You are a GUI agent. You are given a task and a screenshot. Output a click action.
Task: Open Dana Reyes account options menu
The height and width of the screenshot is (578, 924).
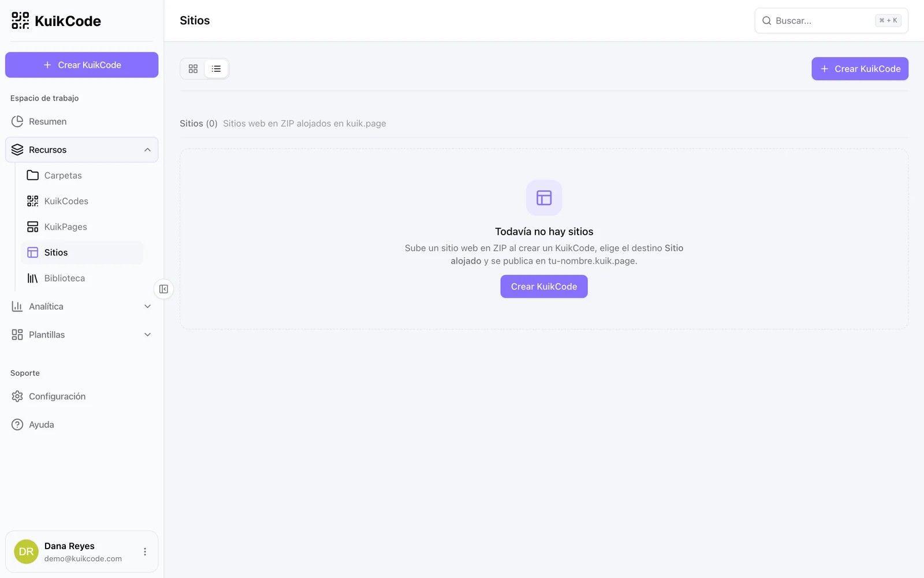coord(145,552)
